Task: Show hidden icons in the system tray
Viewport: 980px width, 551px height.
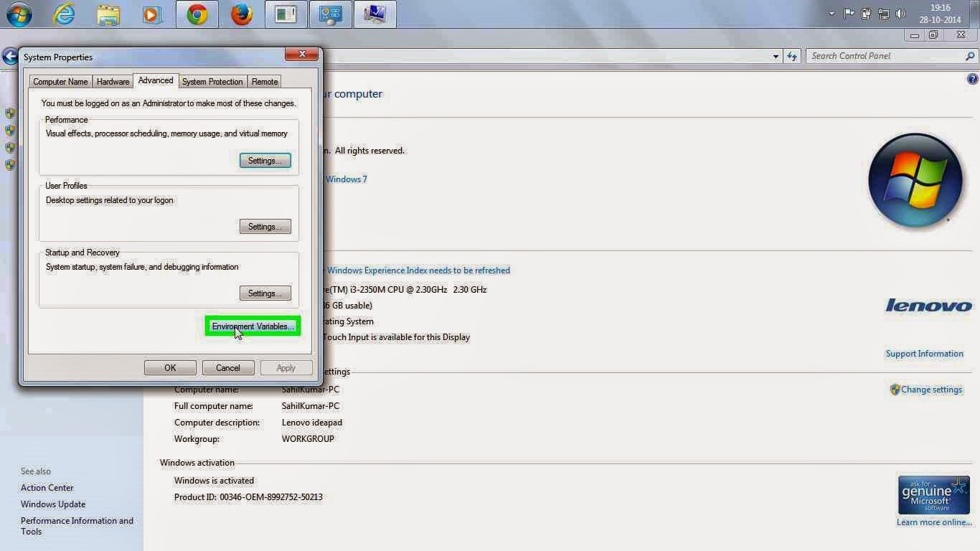Action: point(831,13)
